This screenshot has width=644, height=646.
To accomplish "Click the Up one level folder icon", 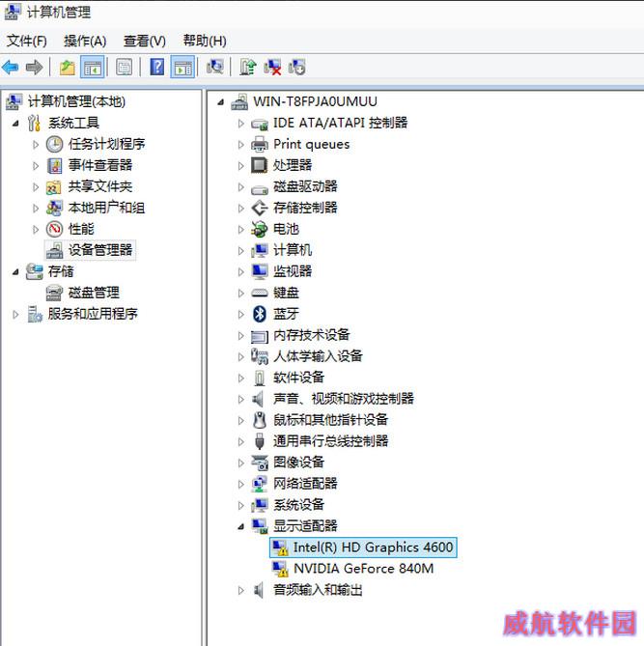I will [x=68, y=67].
